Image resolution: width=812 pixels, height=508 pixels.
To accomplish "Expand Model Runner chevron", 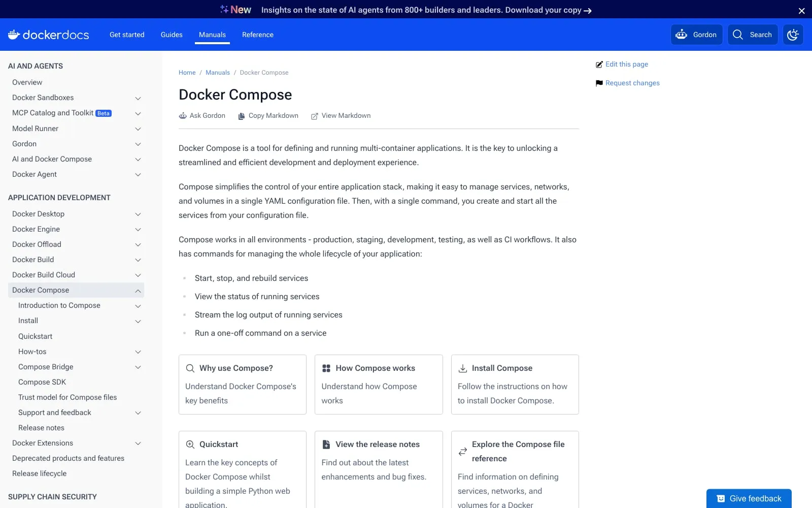I will coord(138,129).
